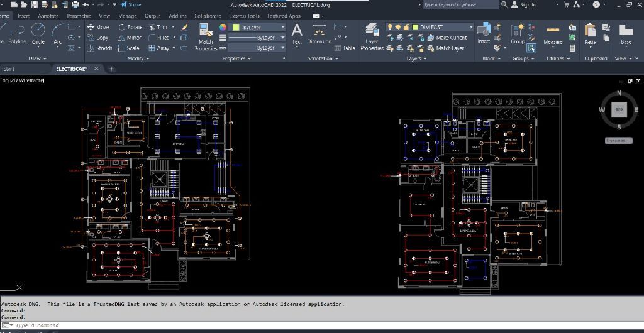Toggle the layer lock padlock icon
644x333 pixels.
click(406, 27)
